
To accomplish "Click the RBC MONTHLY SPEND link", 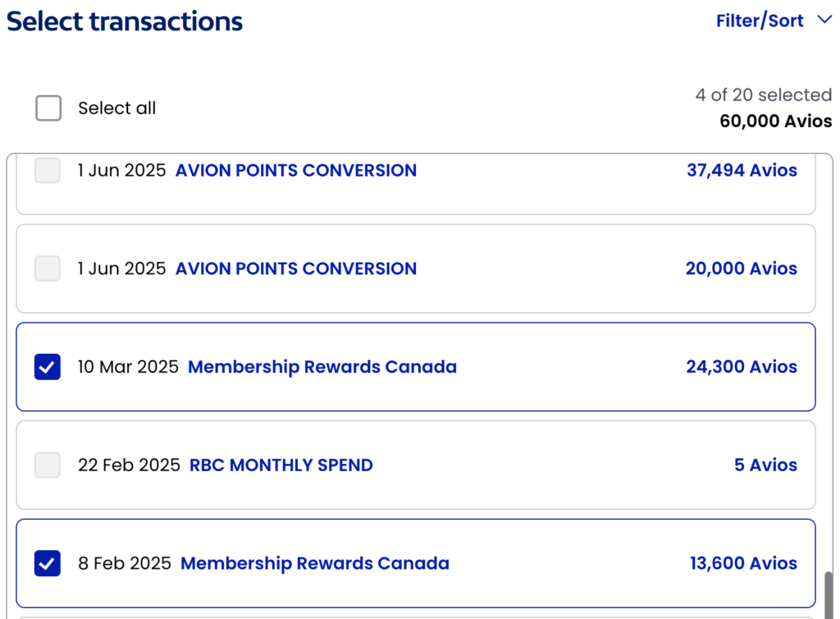I will [281, 465].
